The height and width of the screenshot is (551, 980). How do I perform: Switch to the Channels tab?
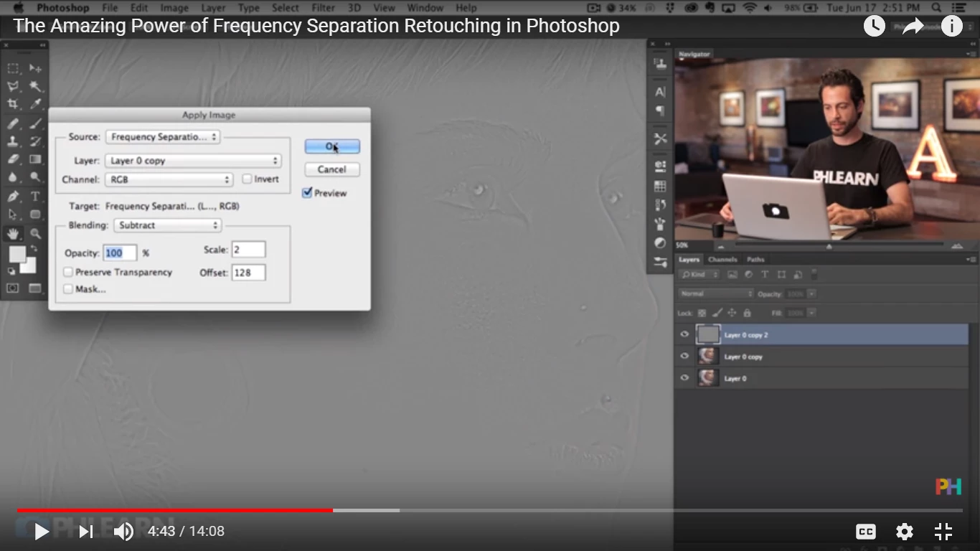pyautogui.click(x=722, y=260)
